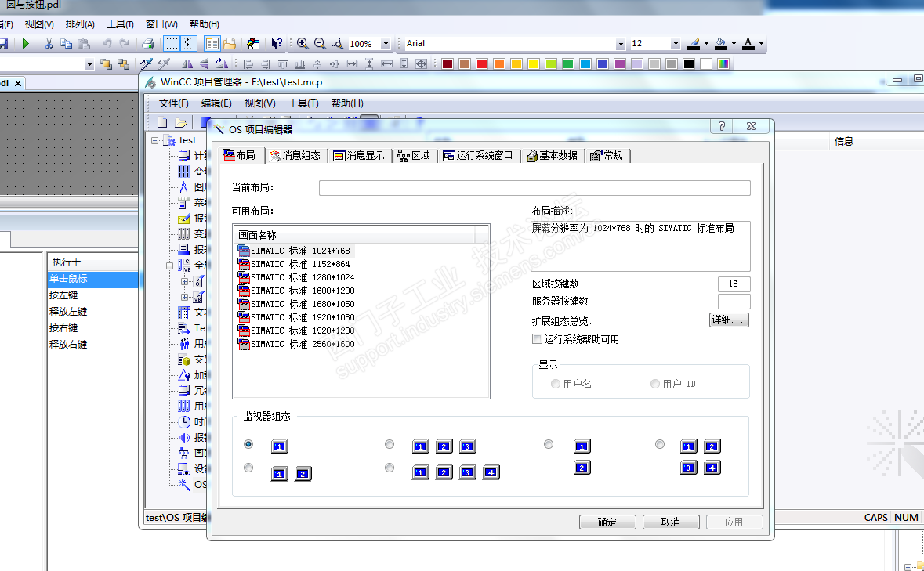The height and width of the screenshot is (571, 924).
Task: Click the rotate object icon
Action: pyautogui.click(x=222, y=63)
